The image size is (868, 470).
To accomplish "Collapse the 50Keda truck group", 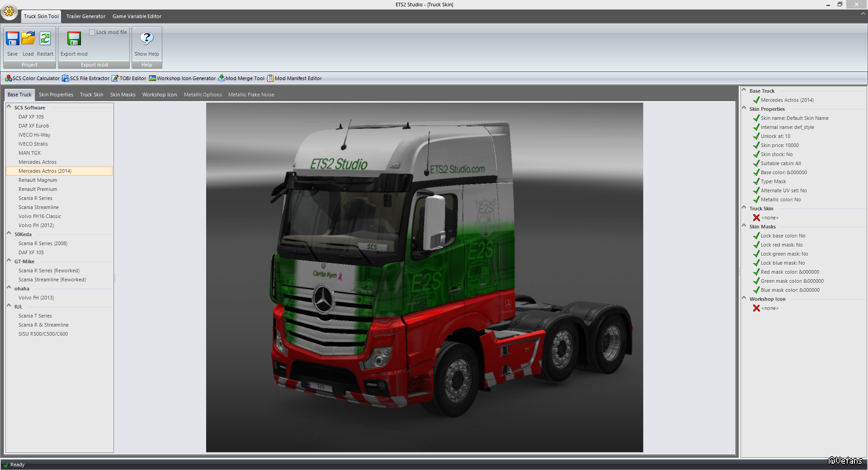I will click(9, 233).
